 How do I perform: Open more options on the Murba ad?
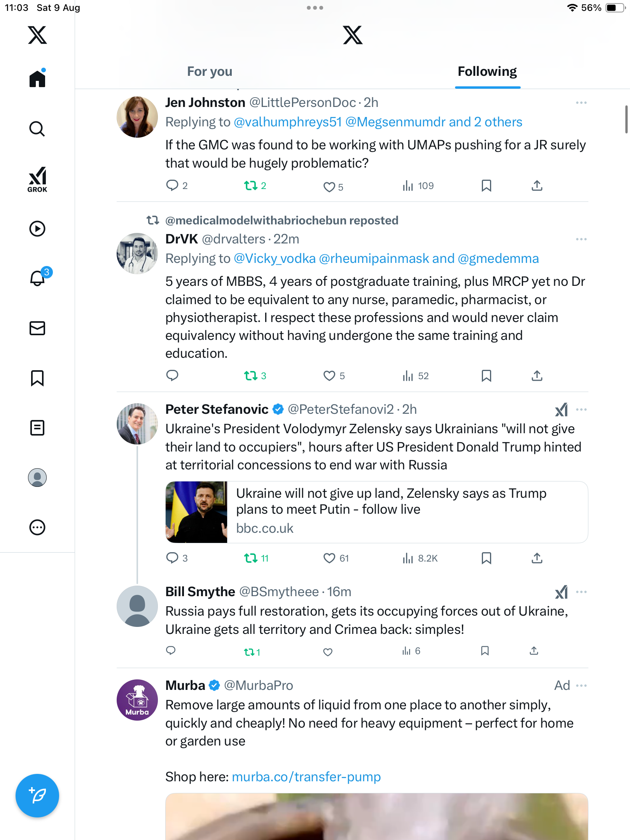(581, 686)
